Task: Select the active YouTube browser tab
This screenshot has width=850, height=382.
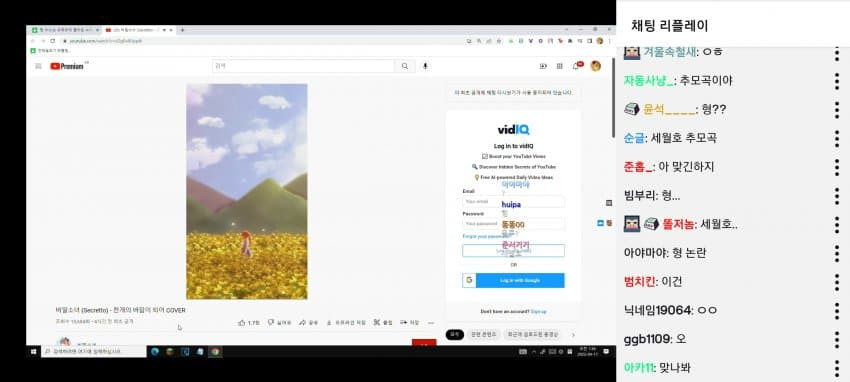Action: (138, 30)
